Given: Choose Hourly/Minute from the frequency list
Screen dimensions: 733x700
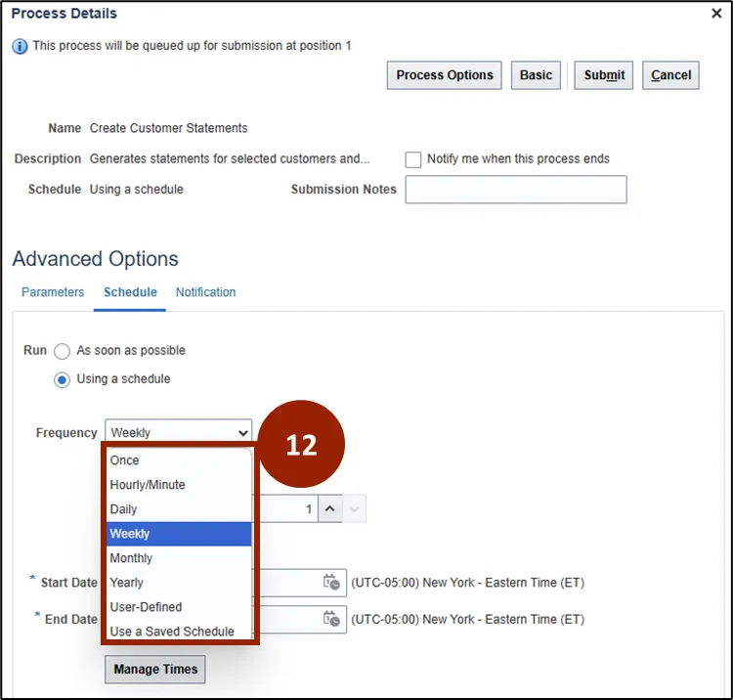Looking at the screenshot, I should [x=148, y=485].
